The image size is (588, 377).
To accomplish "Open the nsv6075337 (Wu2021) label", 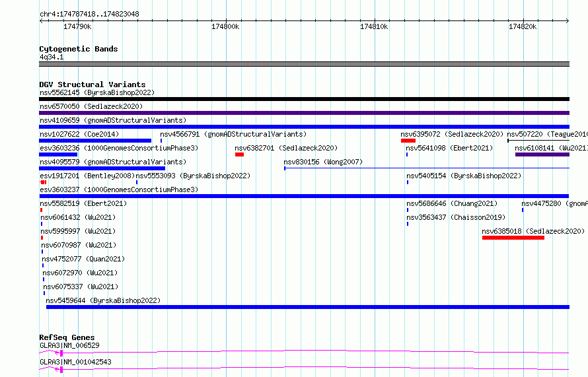I will point(81,287).
